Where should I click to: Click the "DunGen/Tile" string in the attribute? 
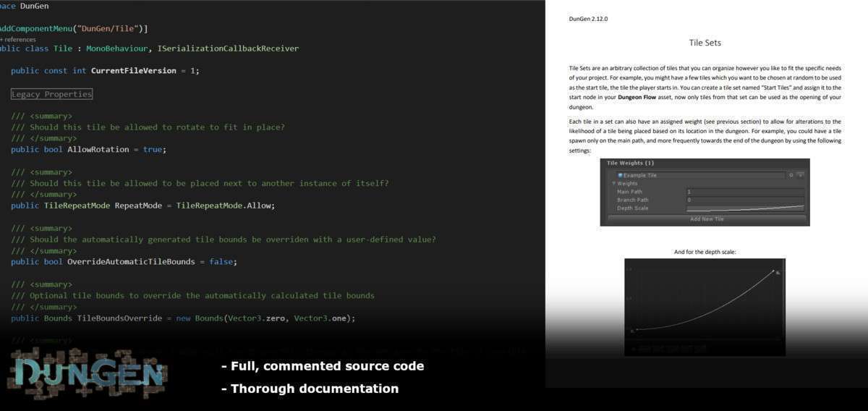coord(107,28)
